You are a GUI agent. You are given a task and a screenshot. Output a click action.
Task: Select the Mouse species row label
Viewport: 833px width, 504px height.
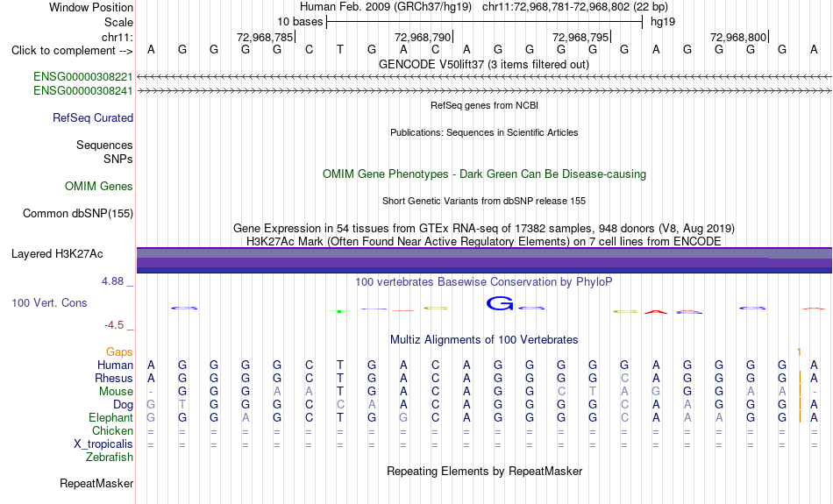click(117, 392)
